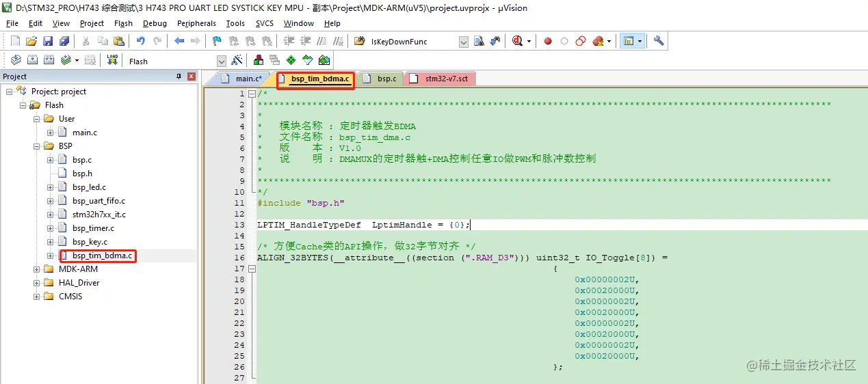Disable all breakpoints icon

pyautogui.click(x=581, y=41)
